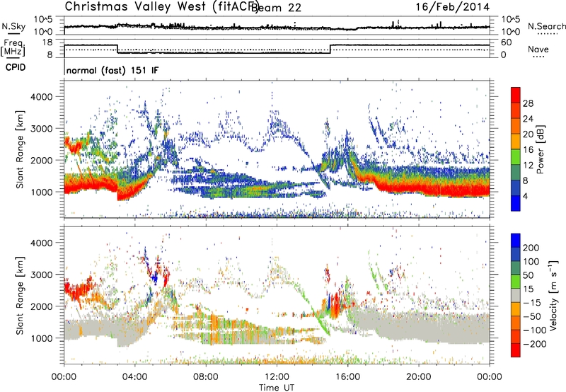The width and height of the screenshot is (566, 392).
Task: Pick the red top segment of Power color bar
Action: (x=516, y=96)
